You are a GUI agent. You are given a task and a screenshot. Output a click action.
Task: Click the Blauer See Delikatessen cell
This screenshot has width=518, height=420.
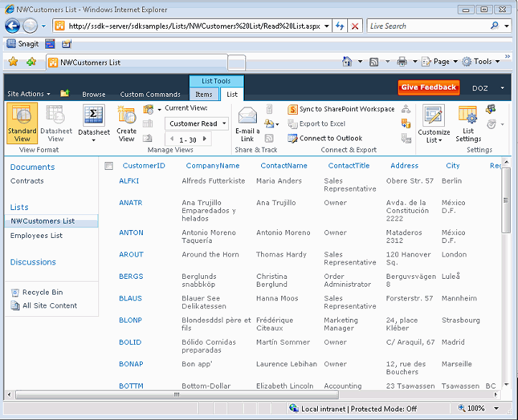pos(204,302)
